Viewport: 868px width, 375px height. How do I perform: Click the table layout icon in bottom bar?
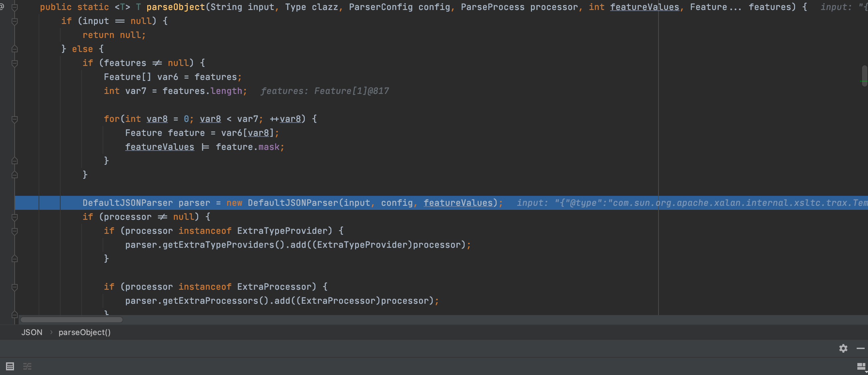pyautogui.click(x=10, y=366)
